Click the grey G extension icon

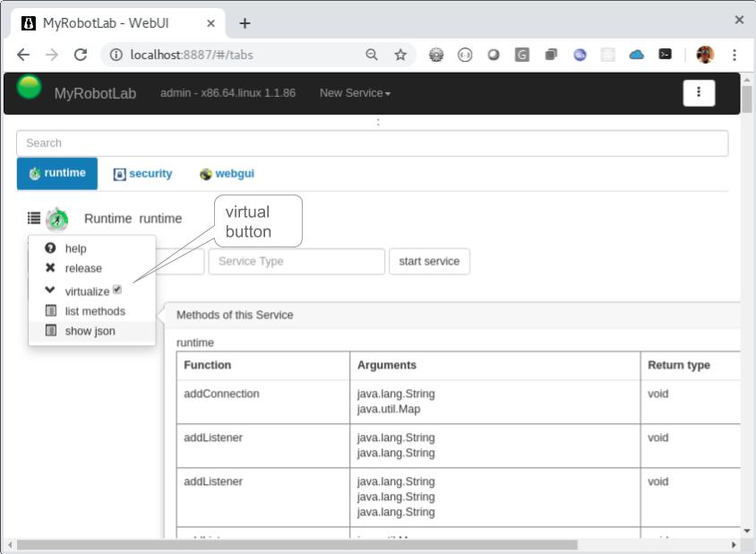(x=521, y=55)
